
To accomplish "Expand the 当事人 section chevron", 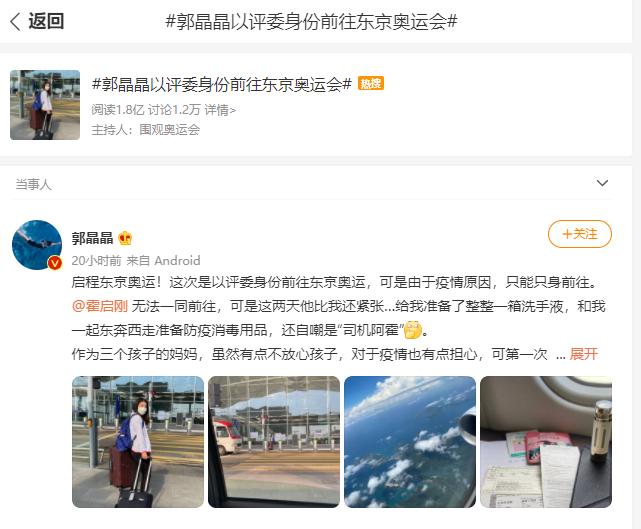I will point(603,183).
